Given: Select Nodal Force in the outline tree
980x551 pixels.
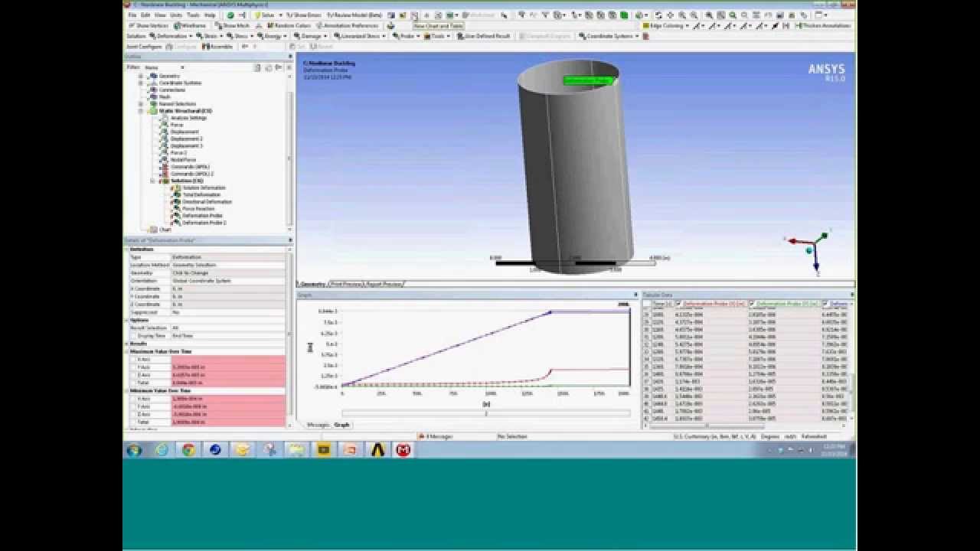Looking at the screenshot, I should (183, 159).
